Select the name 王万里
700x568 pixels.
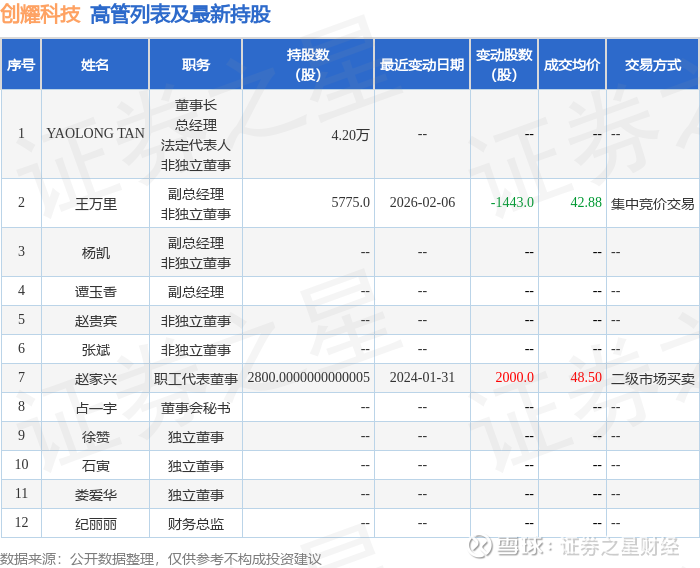(96, 204)
